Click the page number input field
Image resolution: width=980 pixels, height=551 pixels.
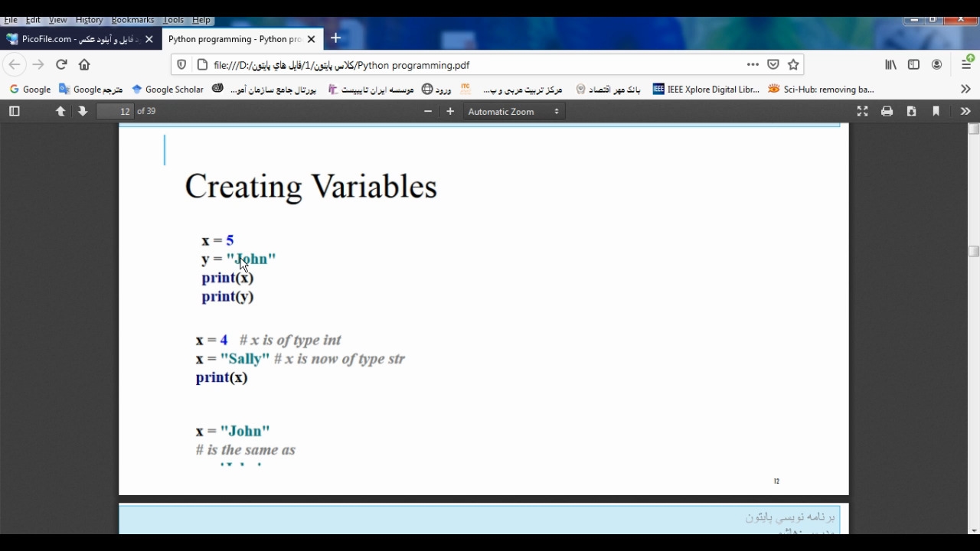[x=116, y=112]
